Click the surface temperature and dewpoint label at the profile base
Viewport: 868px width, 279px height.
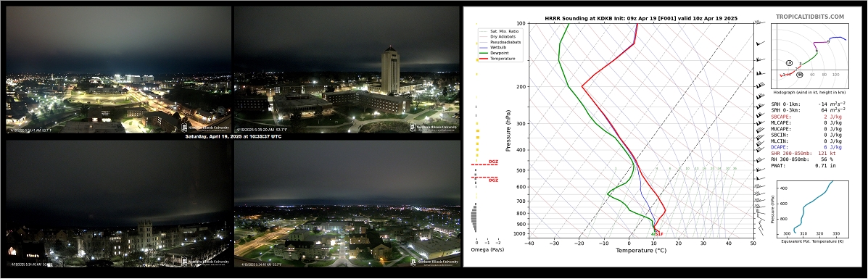[657, 234]
